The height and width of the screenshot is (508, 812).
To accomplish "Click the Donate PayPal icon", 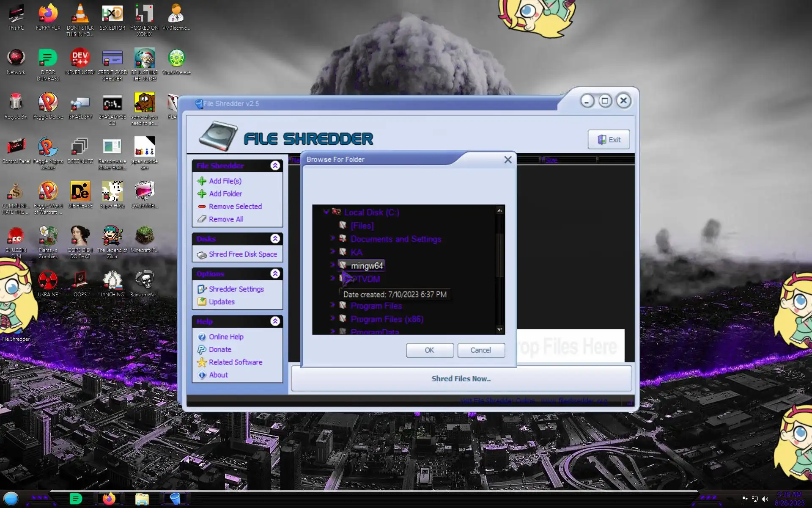I will [x=202, y=350].
